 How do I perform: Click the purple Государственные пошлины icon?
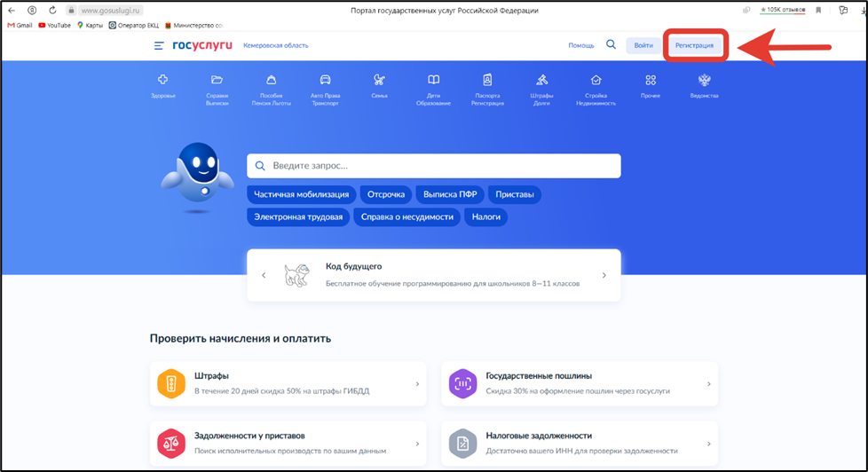(x=462, y=383)
